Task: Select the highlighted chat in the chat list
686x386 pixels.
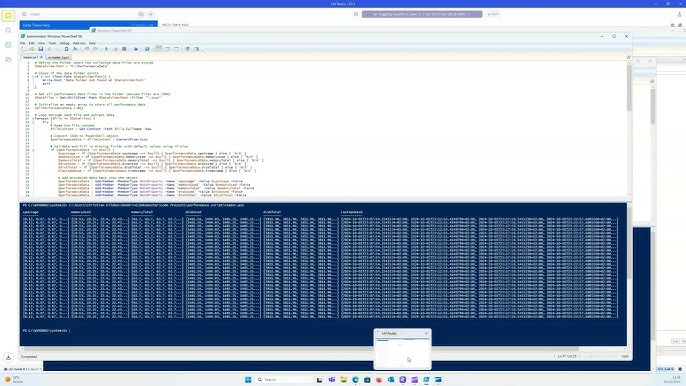Action: tap(88, 25)
